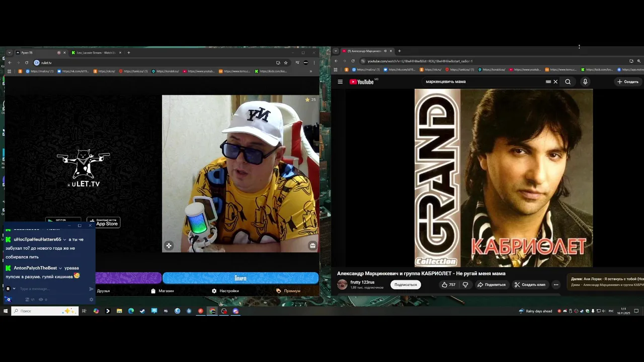This screenshot has height=362, width=644.
Task: Open Windows Start menu
Action: [x=6, y=311]
